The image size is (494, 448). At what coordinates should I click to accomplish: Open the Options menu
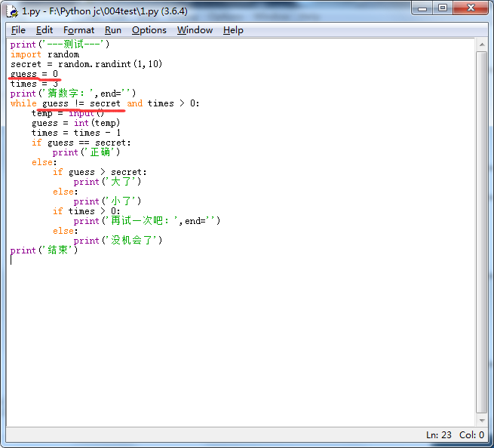click(x=149, y=30)
